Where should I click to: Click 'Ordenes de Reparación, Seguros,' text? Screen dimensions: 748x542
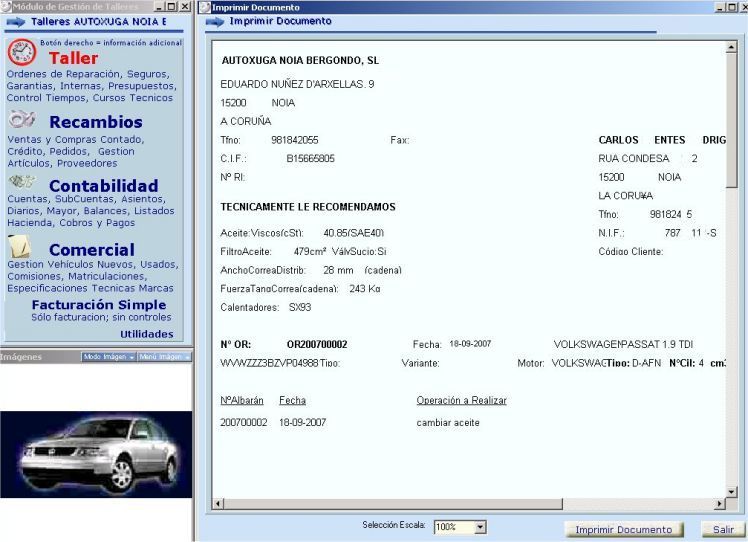[88, 74]
